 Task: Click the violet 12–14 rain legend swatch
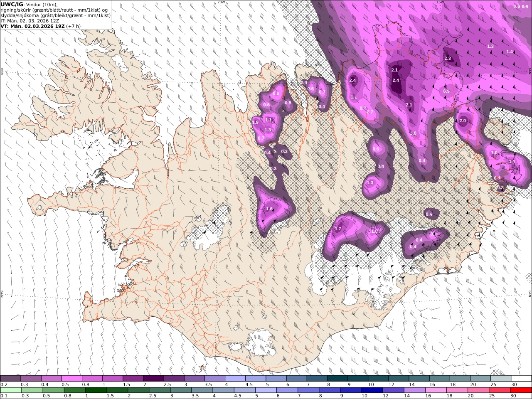pyautogui.click(x=394, y=390)
